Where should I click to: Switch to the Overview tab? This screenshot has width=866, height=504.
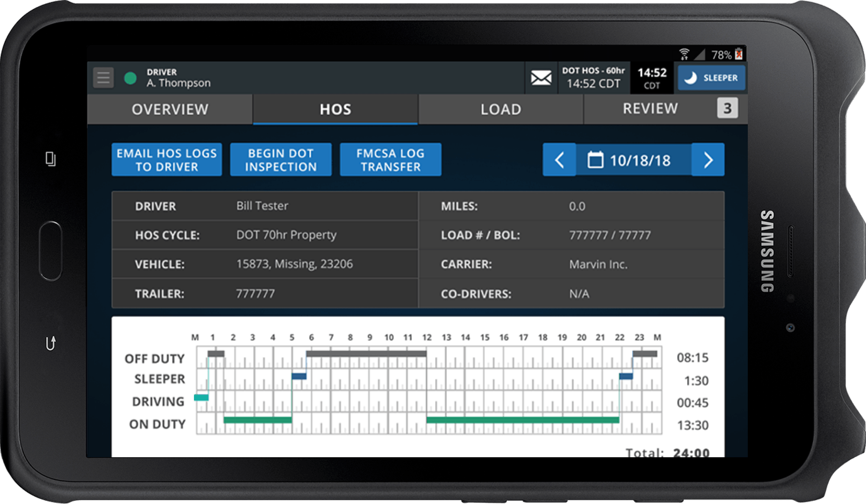(x=170, y=109)
